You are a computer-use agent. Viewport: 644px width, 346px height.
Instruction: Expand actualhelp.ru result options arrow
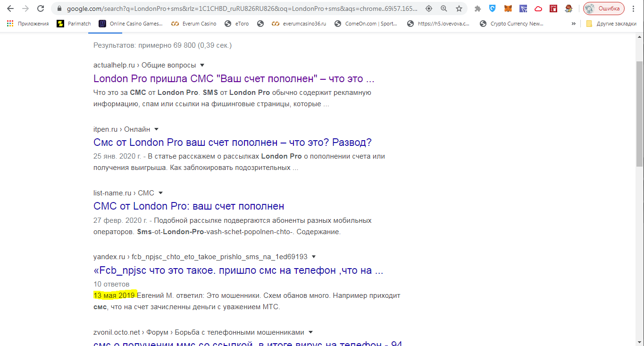202,65
